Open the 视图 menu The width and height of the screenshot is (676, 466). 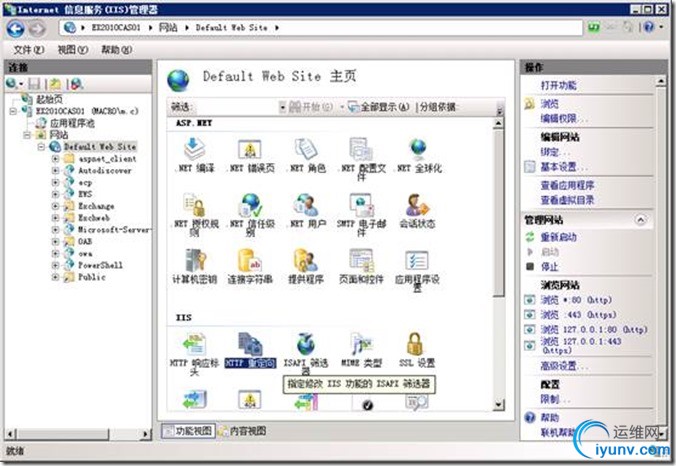[73, 50]
